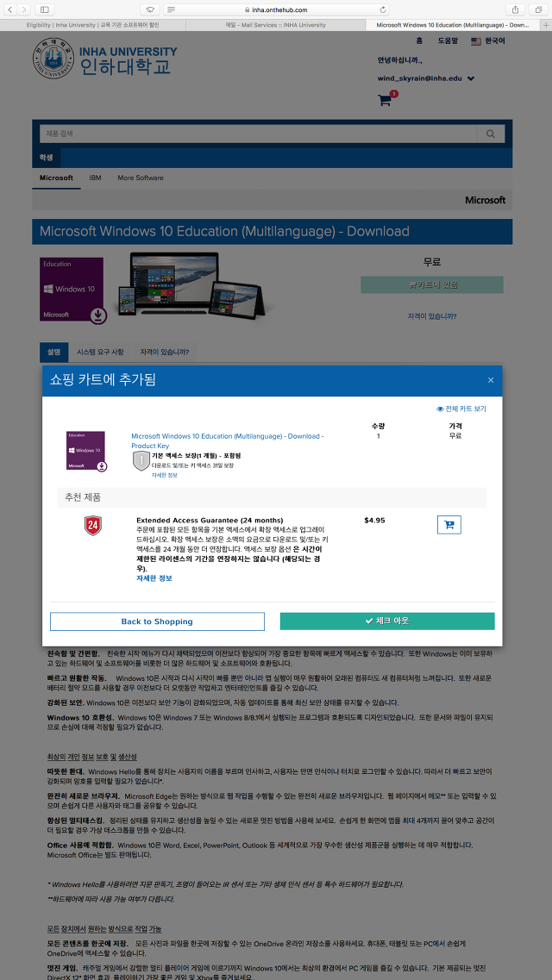Open the details link under basic access guarantee
Screen dimensions: 552x980
(x=165, y=475)
